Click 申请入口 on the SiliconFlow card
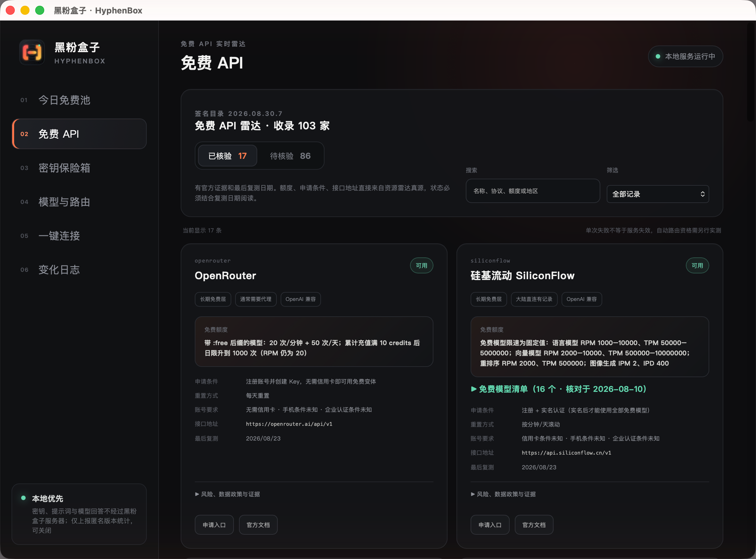The width and height of the screenshot is (756, 559). (489, 525)
